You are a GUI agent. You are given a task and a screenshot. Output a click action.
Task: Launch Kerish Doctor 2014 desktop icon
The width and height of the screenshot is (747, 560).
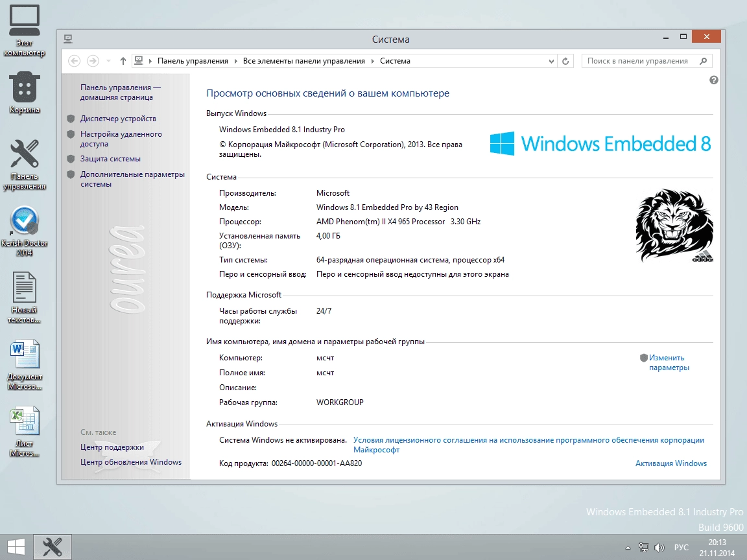(24, 231)
